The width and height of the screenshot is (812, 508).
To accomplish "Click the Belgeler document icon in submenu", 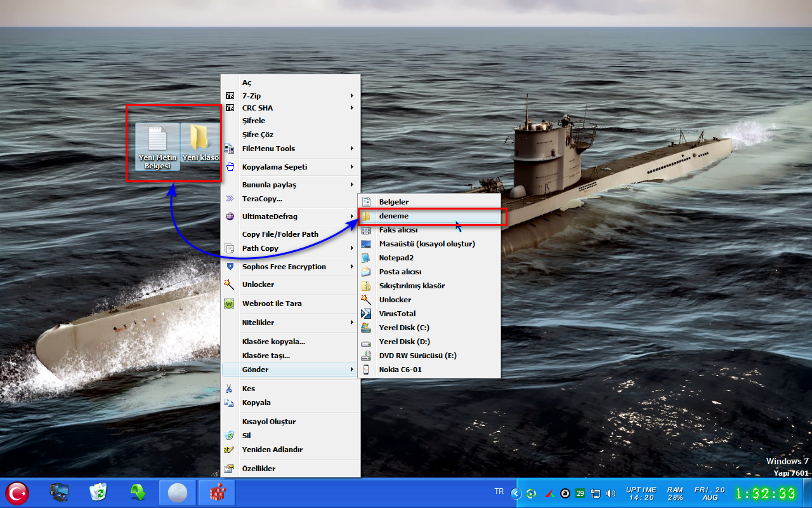I will pyautogui.click(x=366, y=202).
